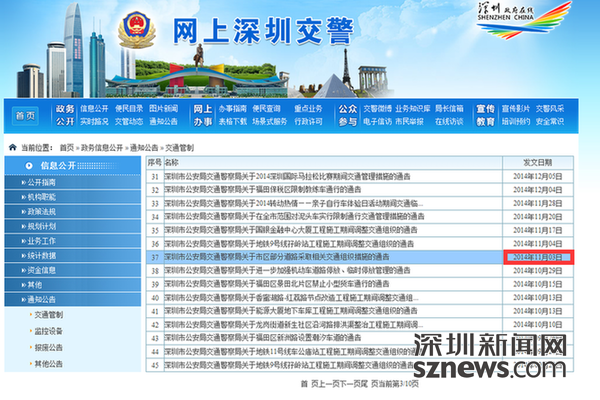Select 交通管制 sub-item in sidebar
The height and width of the screenshot is (400, 600).
(47, 315)
